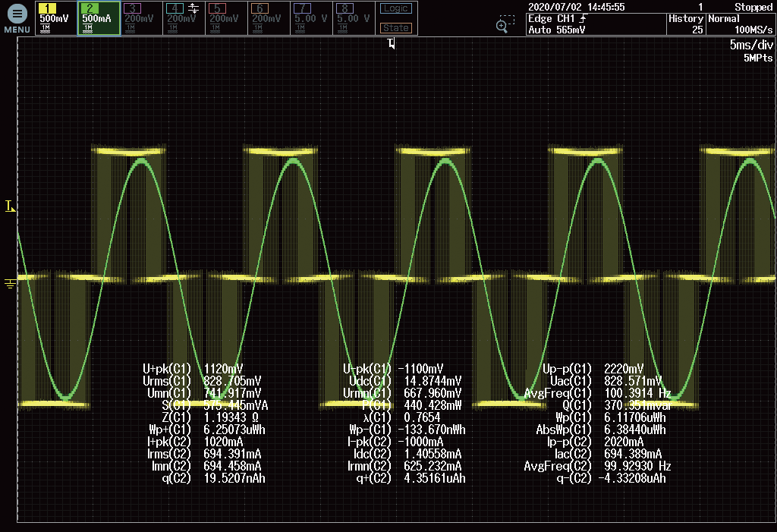Toggle the Logic input button
777x532 pixels.
[396, 8]
